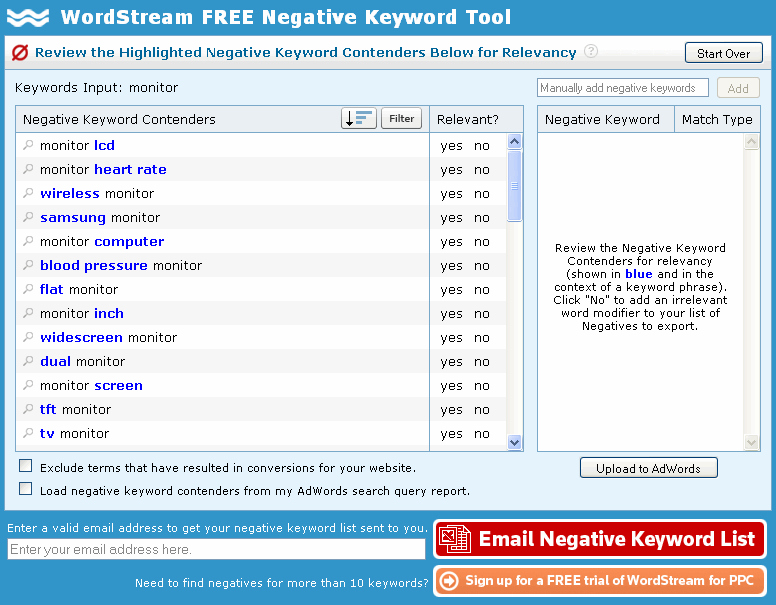Mark wireless monitor as not relevant

pos(482,194)
